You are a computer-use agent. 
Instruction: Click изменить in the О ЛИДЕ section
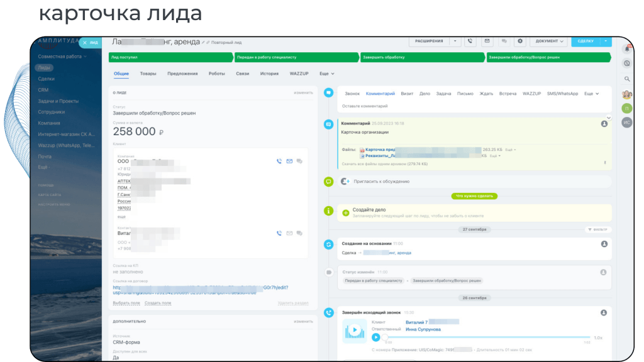(x=303, y=93)
